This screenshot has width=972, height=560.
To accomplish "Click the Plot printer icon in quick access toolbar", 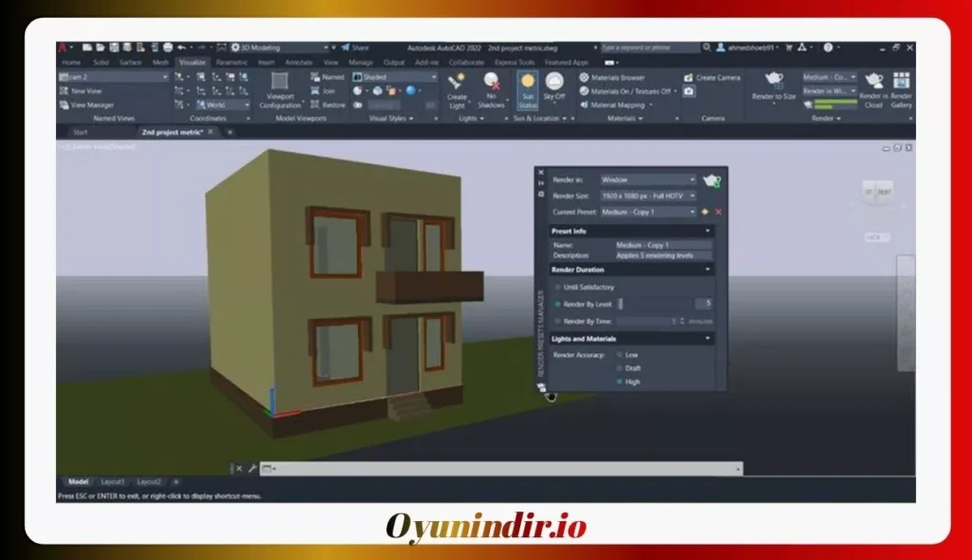I will coord(167,47).
